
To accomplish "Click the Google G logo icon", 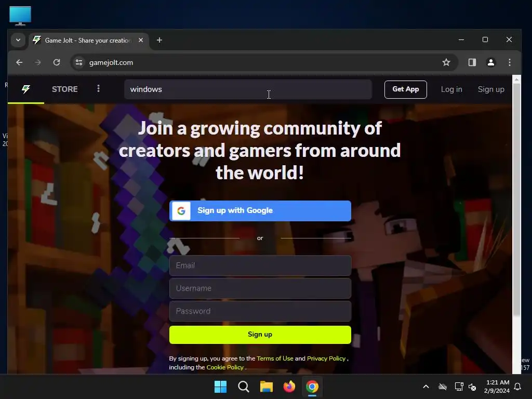I will click(181, 211).
